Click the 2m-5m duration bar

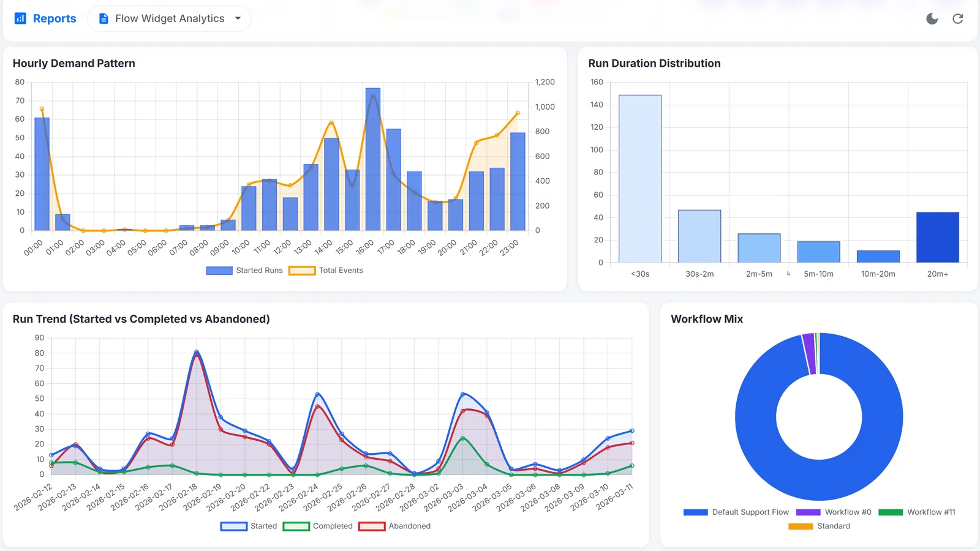(x=759, y=248)
